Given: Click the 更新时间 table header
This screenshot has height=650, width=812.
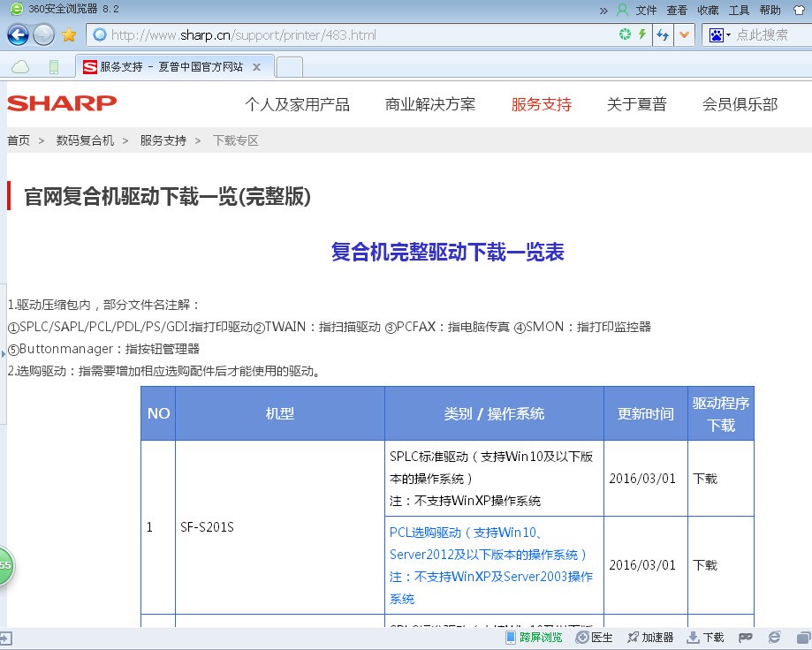Looking at the screenshot, I should (x=646, y=413).
